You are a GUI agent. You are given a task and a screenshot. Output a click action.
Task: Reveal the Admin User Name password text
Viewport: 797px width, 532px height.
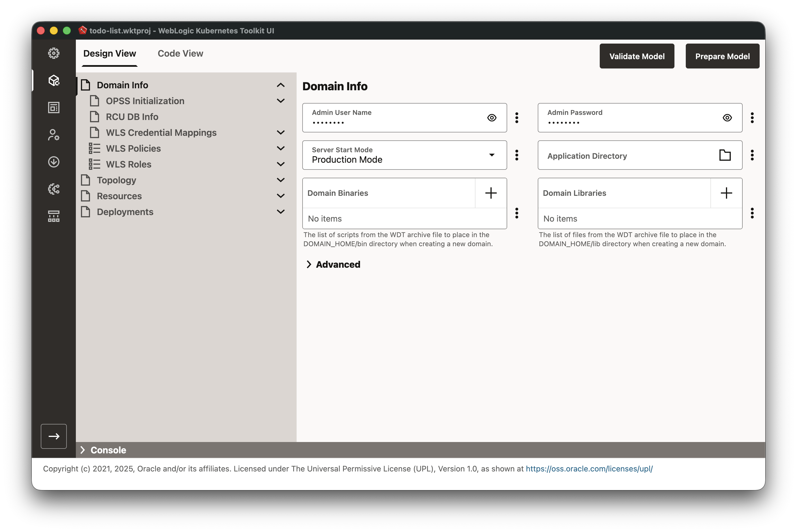[x=492, y=118]
